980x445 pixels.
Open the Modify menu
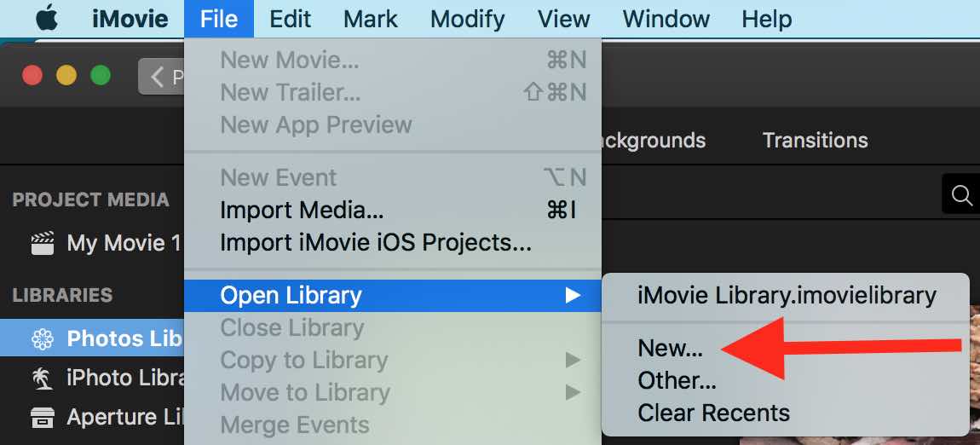pos(468,19)
